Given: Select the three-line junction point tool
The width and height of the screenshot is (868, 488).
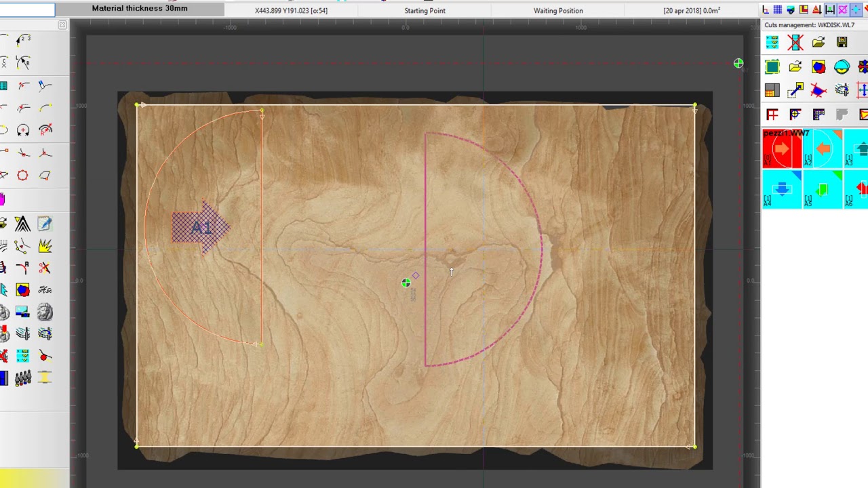Looking at the screenshot, I should coord(45,153).
